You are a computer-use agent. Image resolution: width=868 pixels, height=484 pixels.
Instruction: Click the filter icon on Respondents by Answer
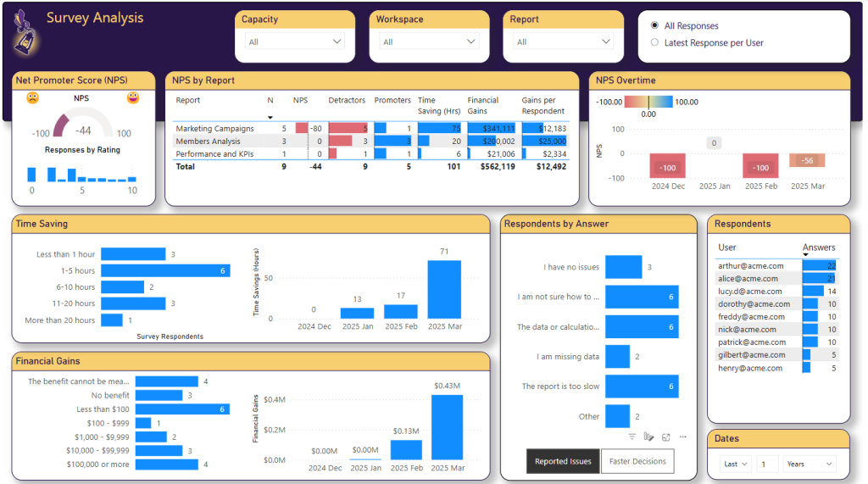[x=632, y=437]
